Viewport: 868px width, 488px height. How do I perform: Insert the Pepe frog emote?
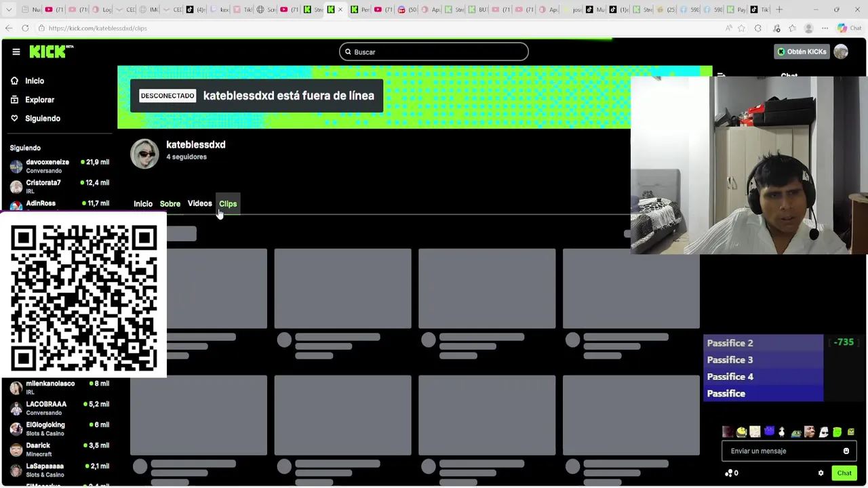coord(796,433)
